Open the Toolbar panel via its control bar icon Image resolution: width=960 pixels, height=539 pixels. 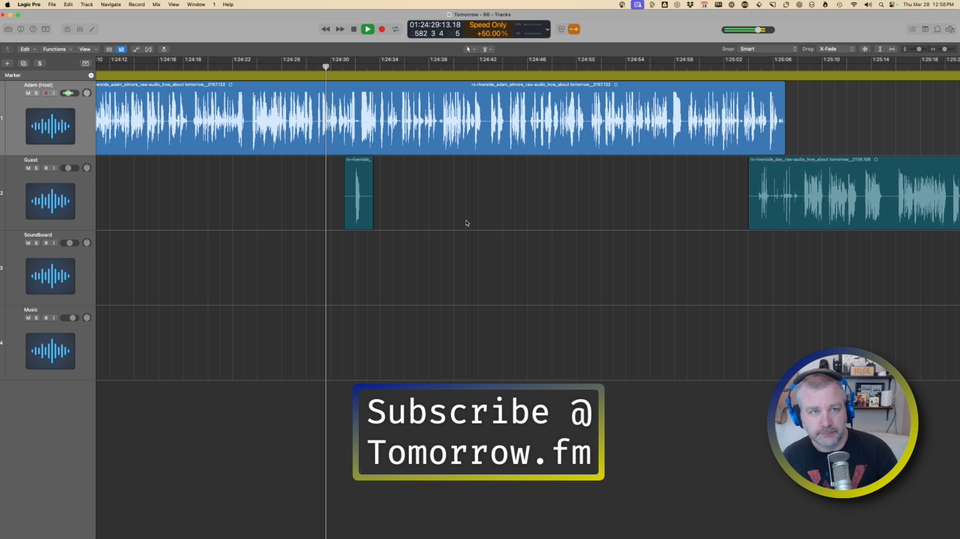click(46, 29)
